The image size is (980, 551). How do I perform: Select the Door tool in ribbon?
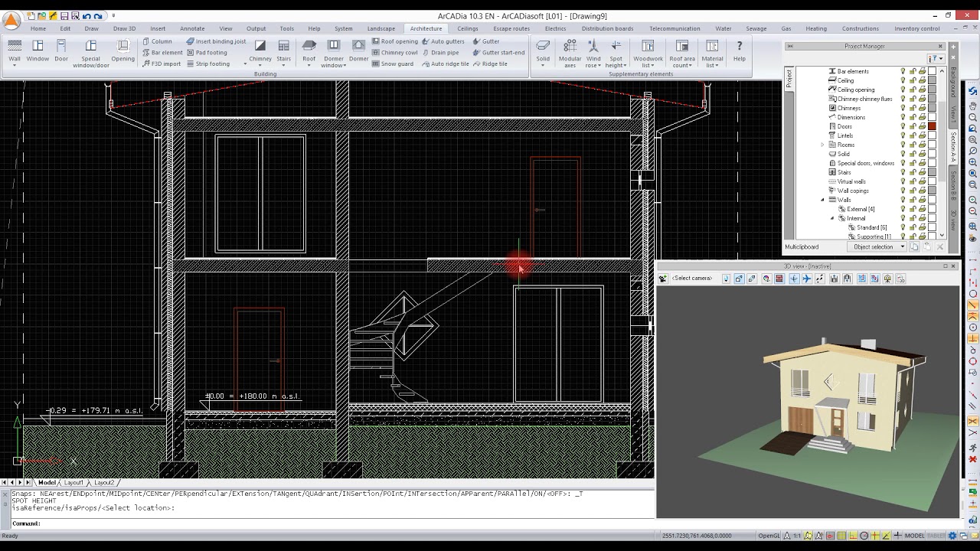click(x=61, y=52)
